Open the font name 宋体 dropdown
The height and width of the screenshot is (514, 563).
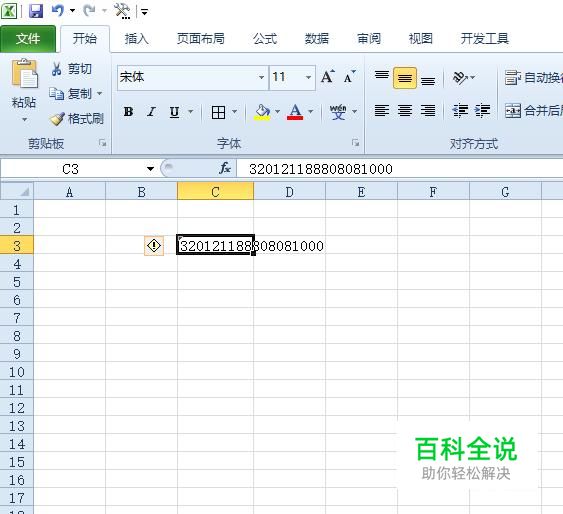coord(261,77)
